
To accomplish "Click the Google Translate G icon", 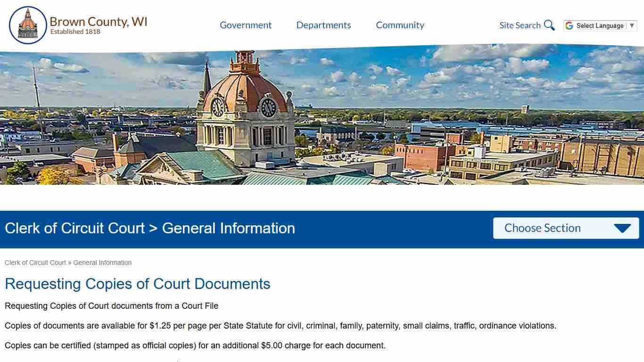I will pos(570,25).
